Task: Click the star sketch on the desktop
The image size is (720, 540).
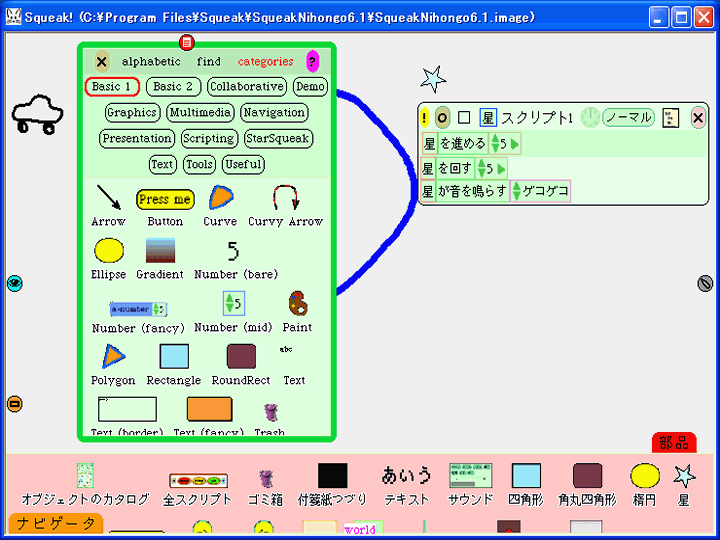Action: (x=433, y=79)
